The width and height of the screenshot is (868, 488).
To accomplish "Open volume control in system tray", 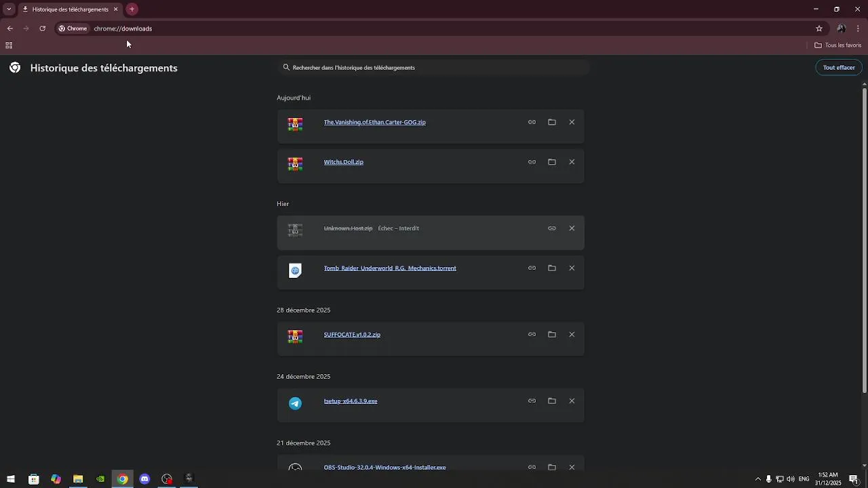I will [x=791, y=479].
